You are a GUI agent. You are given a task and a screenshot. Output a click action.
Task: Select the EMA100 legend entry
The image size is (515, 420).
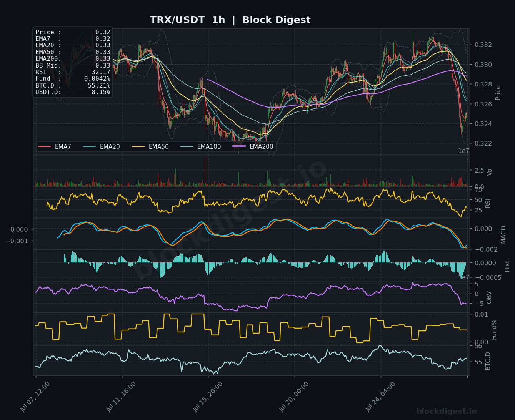[x=201, y=146]
